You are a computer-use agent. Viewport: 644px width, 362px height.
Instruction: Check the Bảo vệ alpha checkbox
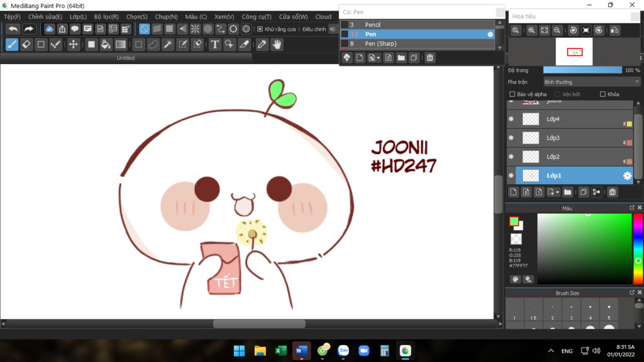pyautogui.click(x=512, y=94)
